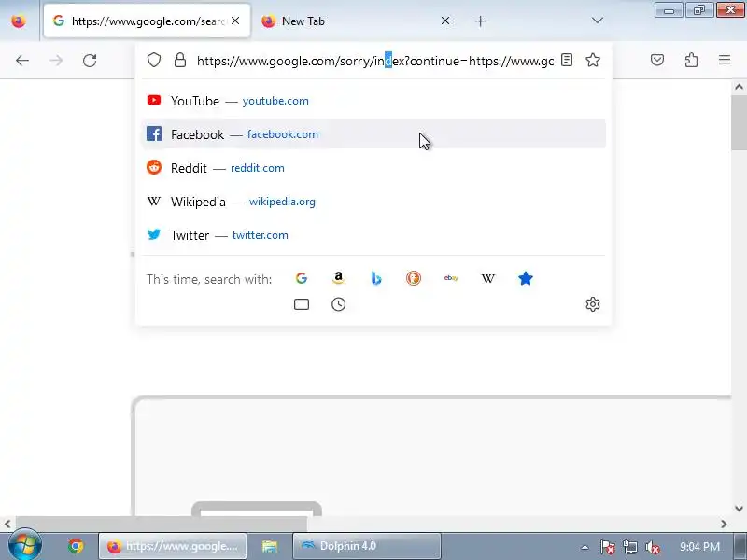Close the New Tab tab
747x560 pixels.
click(445, 21)
